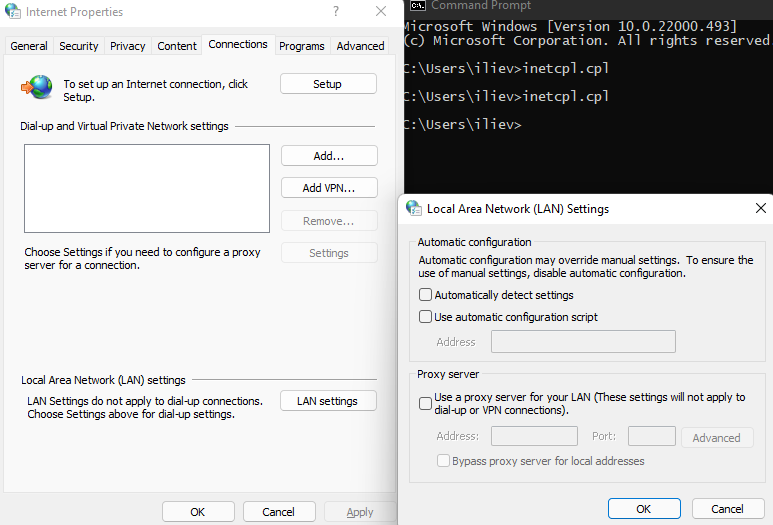
Task: Close the Internet Properties window
Action: [x=381, y=12]
